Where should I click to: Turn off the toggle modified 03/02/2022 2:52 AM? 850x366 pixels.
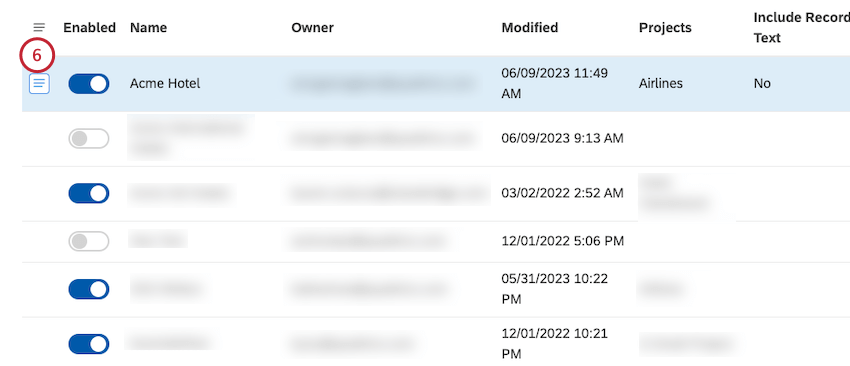point(88,194)
